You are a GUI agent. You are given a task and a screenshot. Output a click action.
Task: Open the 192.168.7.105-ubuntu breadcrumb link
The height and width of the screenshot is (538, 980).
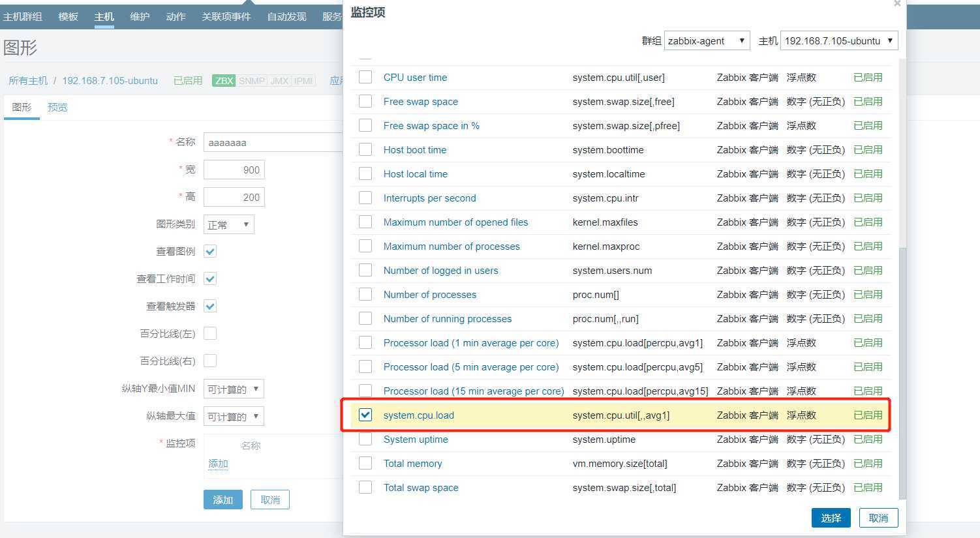pos(110,81)
